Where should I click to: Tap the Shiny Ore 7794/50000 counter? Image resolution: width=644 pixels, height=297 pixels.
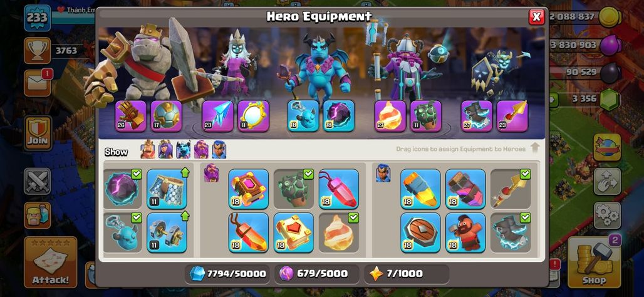pos(227,274)
